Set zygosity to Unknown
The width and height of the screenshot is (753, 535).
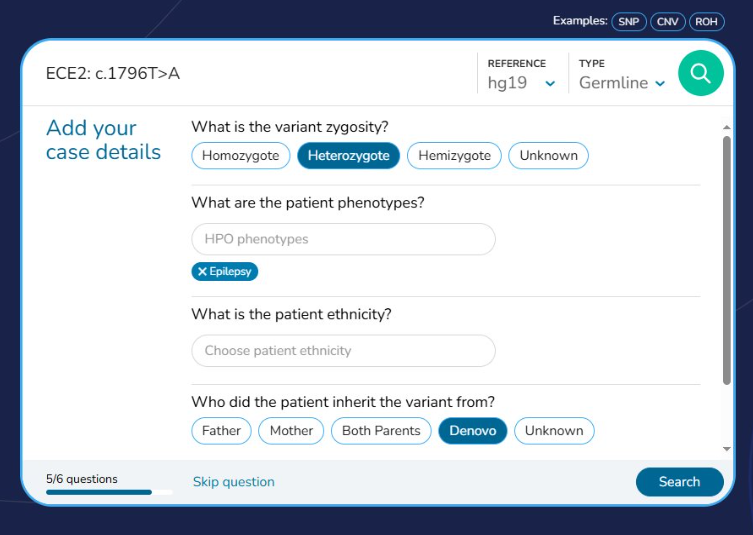[548, 155]
